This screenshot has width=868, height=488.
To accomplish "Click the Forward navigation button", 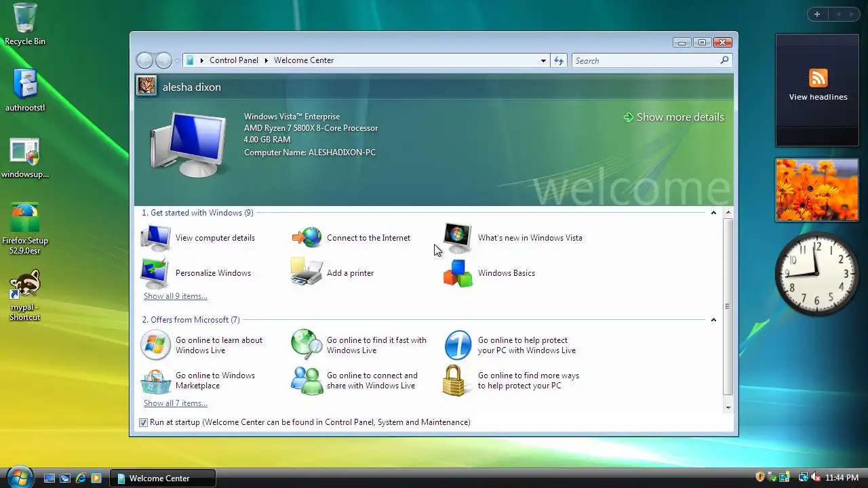I will [163, 60].
